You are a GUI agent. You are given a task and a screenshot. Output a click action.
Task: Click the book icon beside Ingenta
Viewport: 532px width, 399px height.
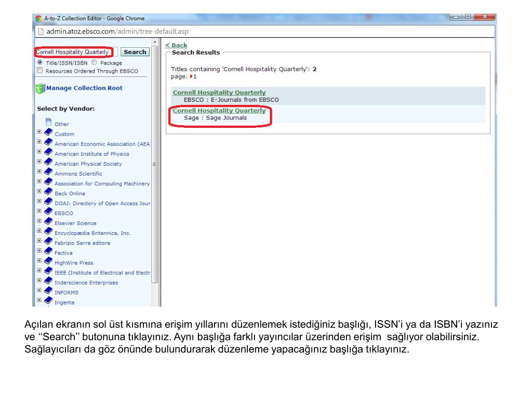click(48, 300)
